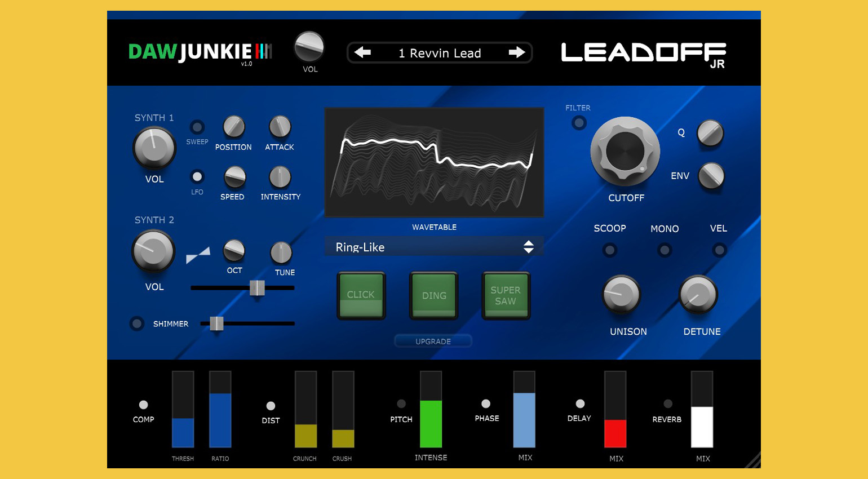Toggle the SHIMMER switch

click(x=137, y=323)
